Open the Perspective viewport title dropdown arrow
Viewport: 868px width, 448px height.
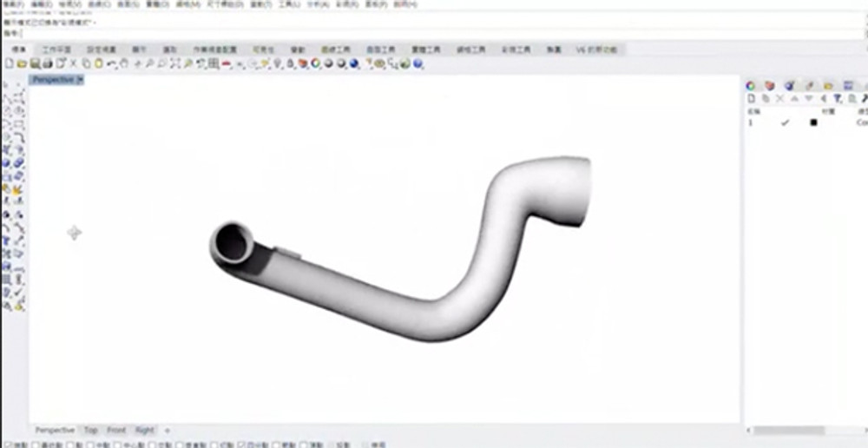click(80, 80)
